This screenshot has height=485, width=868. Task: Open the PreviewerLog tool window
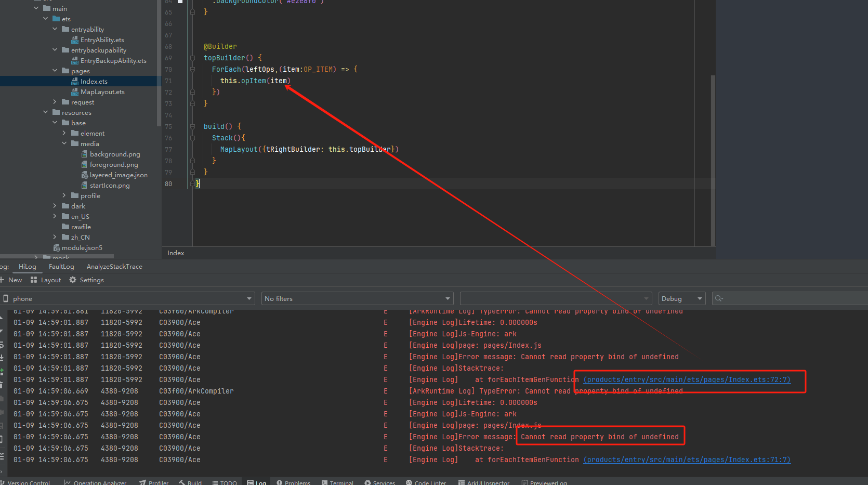pos(544,482)
